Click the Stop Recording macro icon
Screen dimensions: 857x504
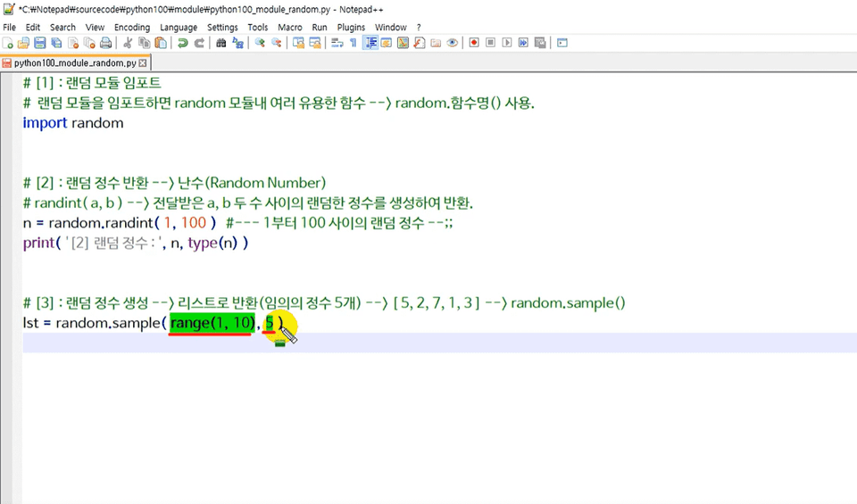click(x=490, y=43)
